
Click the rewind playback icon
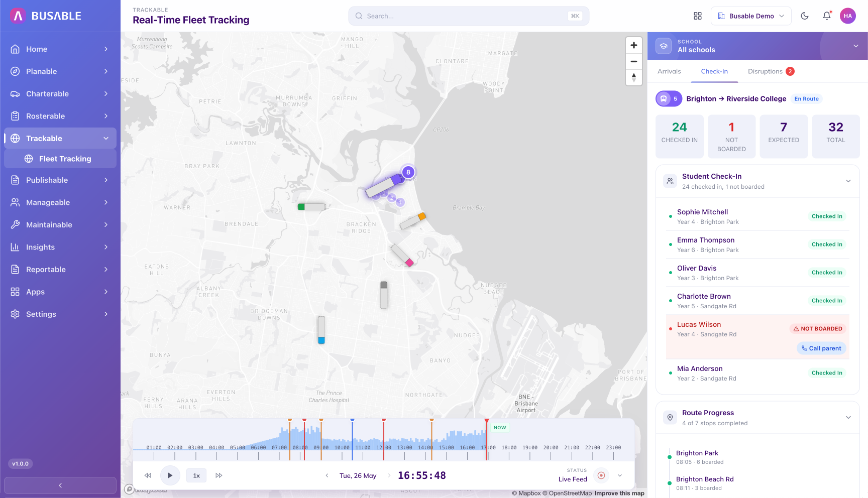(x=148, y=475)
